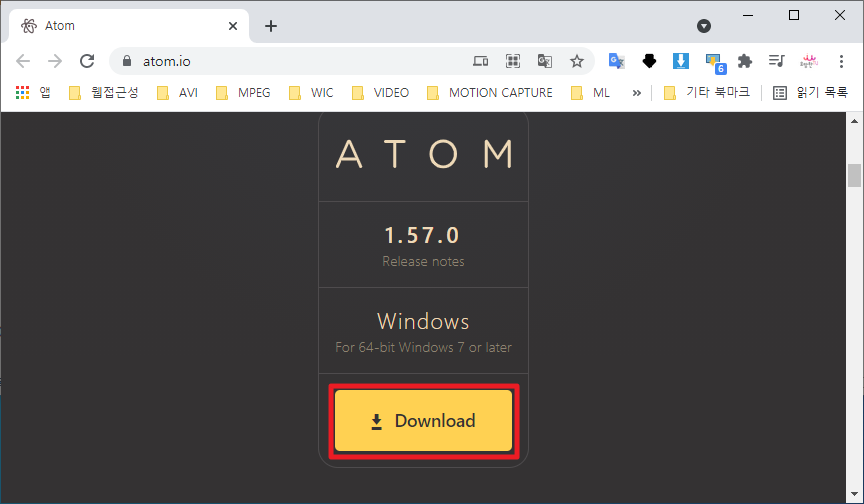
Task: Open the Apps (앱) shortcut
Action: [33, 92]
